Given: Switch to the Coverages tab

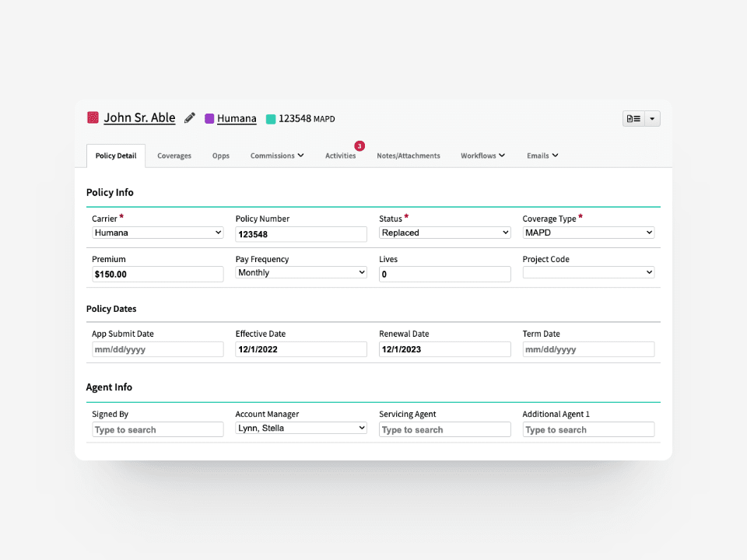Looking at the screenshot, I should click(174, 156).
